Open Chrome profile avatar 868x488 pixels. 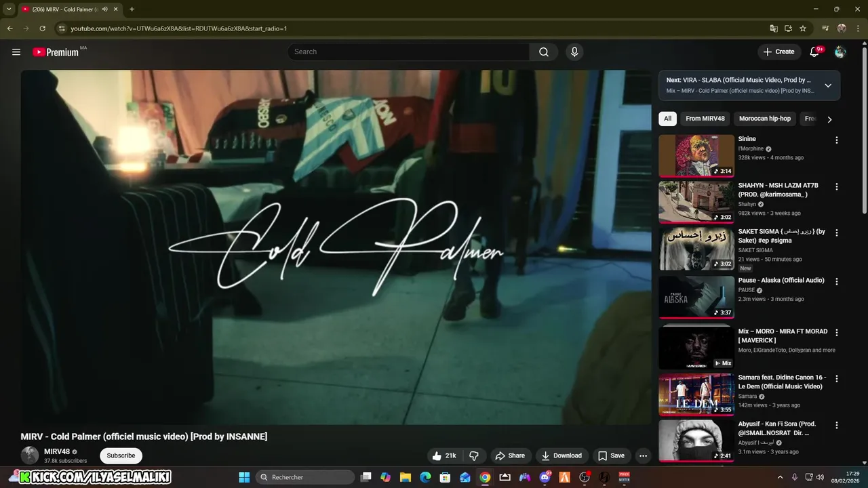842,28
